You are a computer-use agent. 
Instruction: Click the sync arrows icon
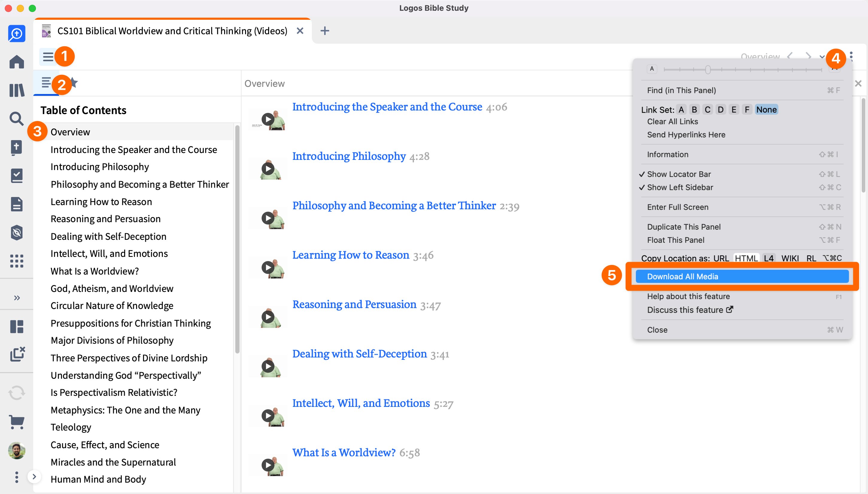tap(17, 393)
